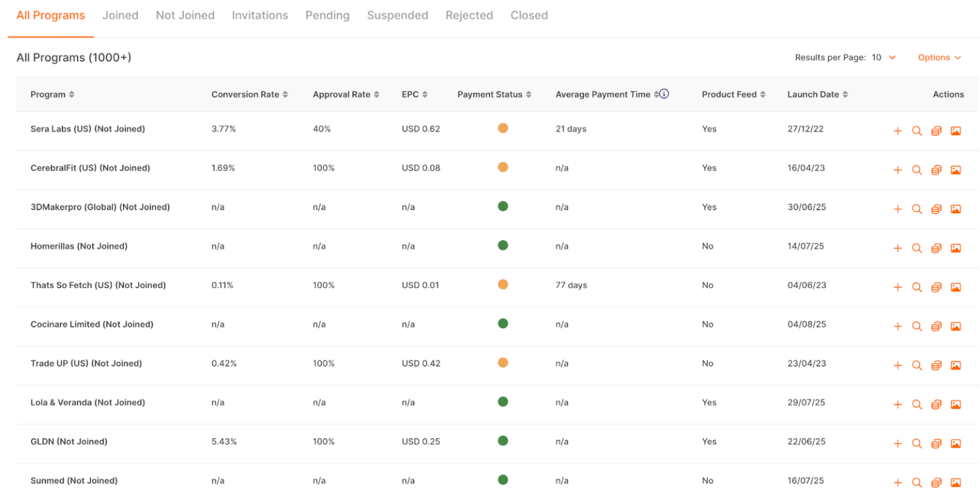Click the info icon beside Average Payment Time
This screenshot has height=501, width=980.
(x=664, y=94)
